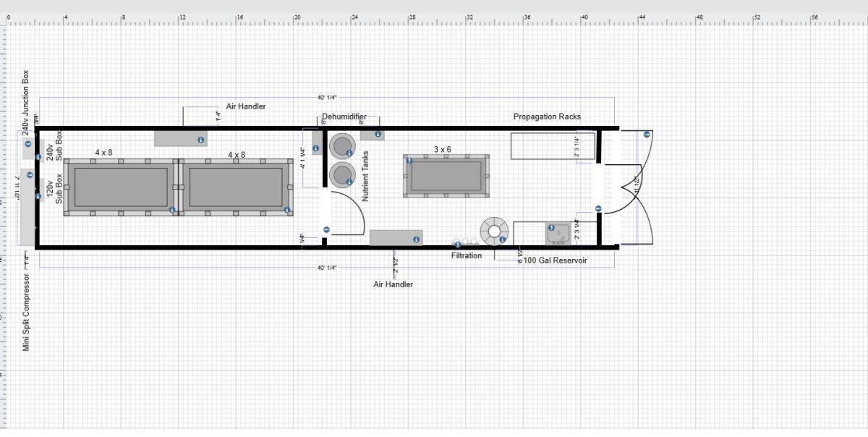Image resolution: width=868 pixels, height=437 pixels.
Task: Select the right '4 x 8' label
Action: 237,155
